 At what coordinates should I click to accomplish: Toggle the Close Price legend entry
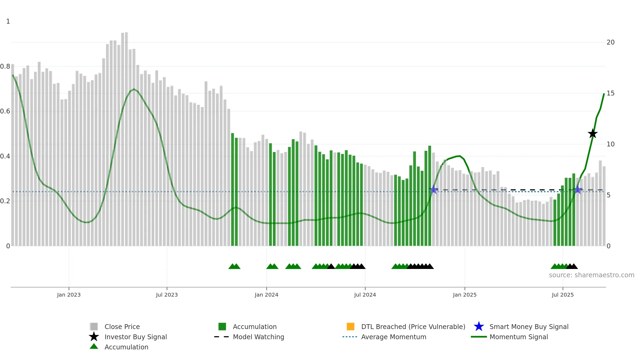115,327
